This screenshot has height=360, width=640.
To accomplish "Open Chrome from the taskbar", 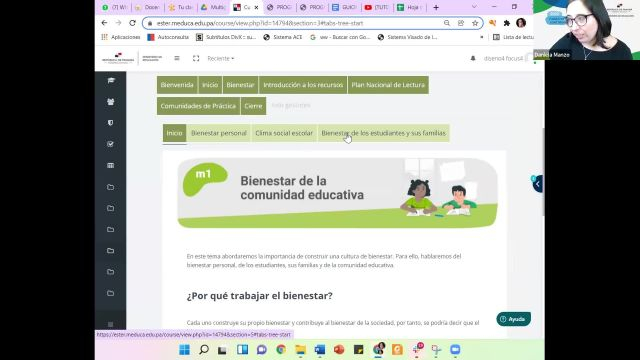I will pos(281,350).
